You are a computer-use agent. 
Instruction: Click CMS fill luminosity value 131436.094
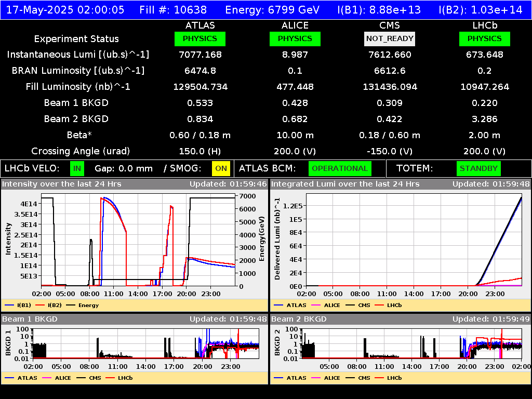coord(390,87)
